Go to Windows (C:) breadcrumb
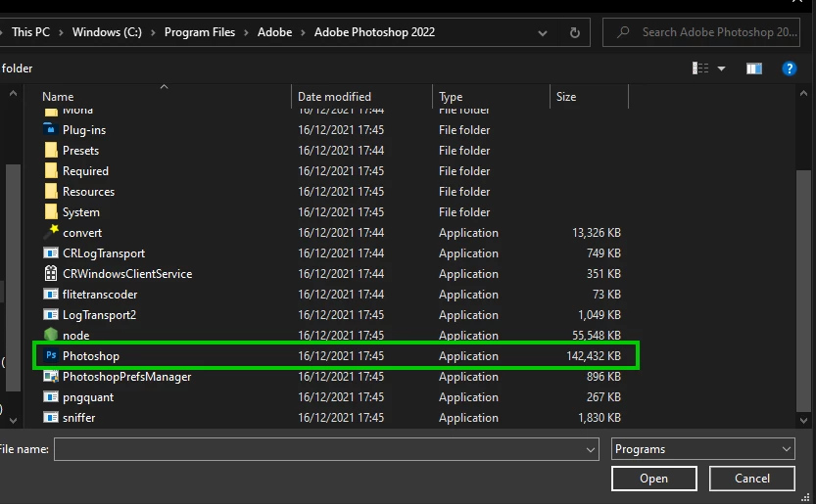The image size is (816, 504). click(107, 32)
